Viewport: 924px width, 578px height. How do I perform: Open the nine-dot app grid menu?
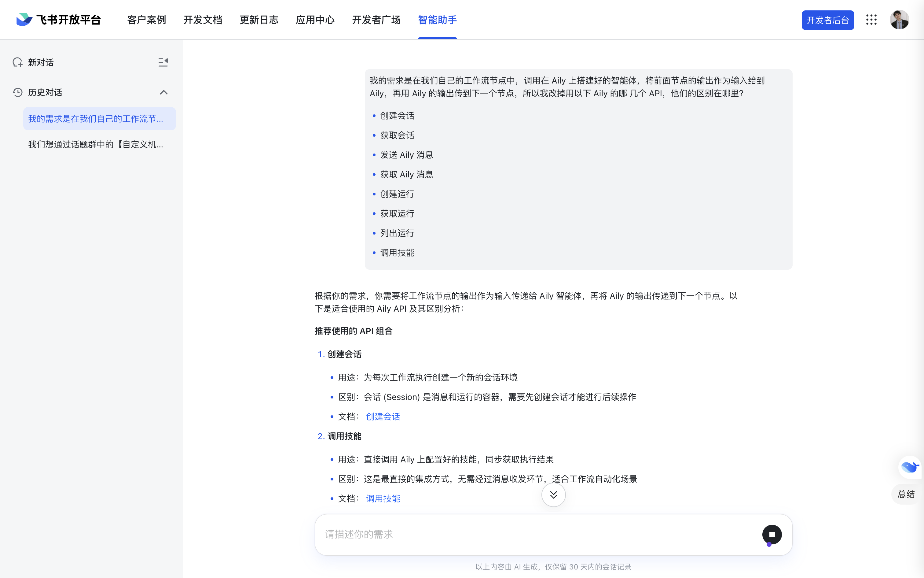(x=871, y=20)
